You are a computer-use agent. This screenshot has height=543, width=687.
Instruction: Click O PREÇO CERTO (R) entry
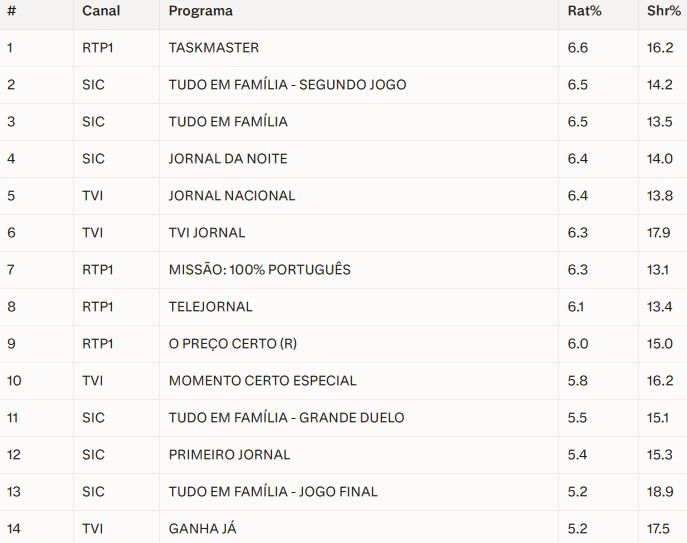(232, 344)
